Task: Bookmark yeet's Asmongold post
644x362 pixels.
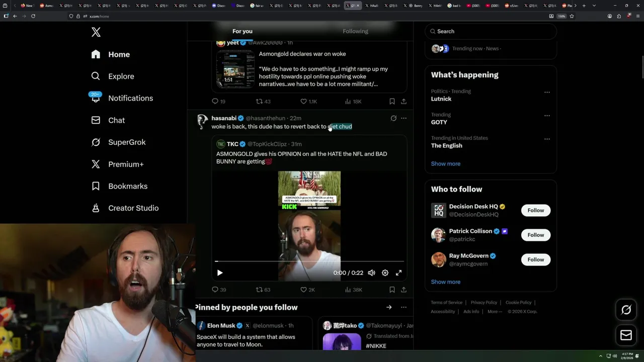Action: pyautogui.click(x=392, y=101)
